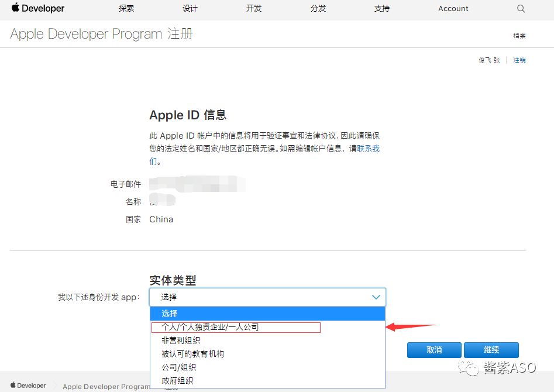554x392 pixels.
Task: Click the 电子邮件 label
Action: coord(126,184)
